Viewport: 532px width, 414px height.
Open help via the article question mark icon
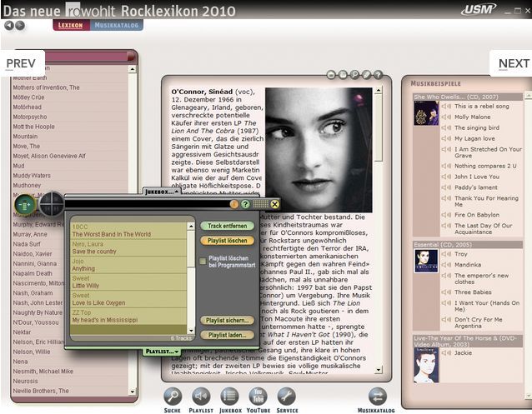(378, 75)
